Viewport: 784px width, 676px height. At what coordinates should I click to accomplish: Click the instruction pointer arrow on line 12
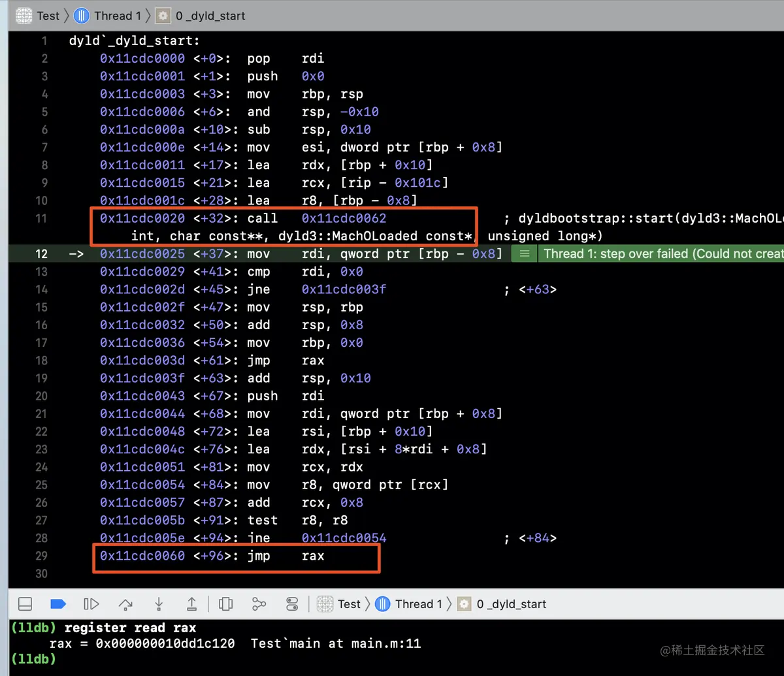tap(76, 253)
